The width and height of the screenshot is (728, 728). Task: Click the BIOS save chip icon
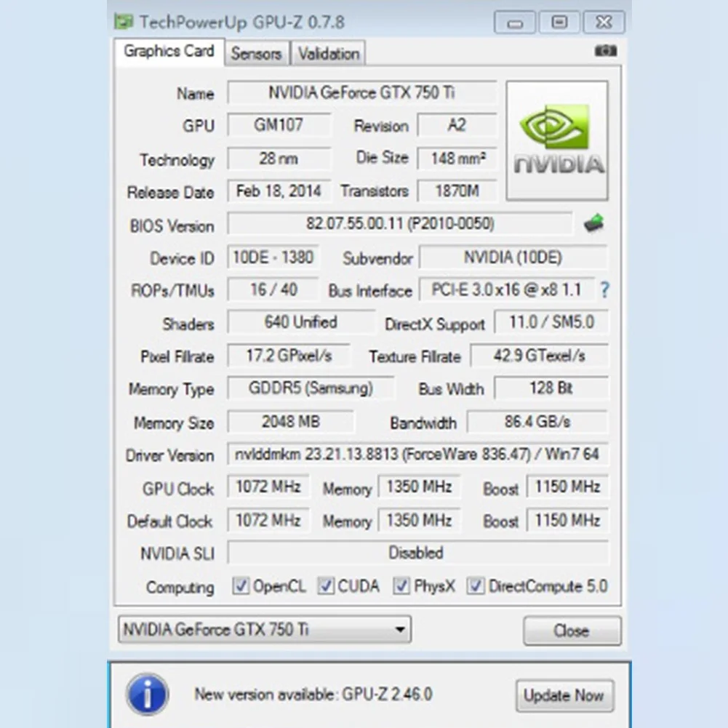click(x=594, y=223)
